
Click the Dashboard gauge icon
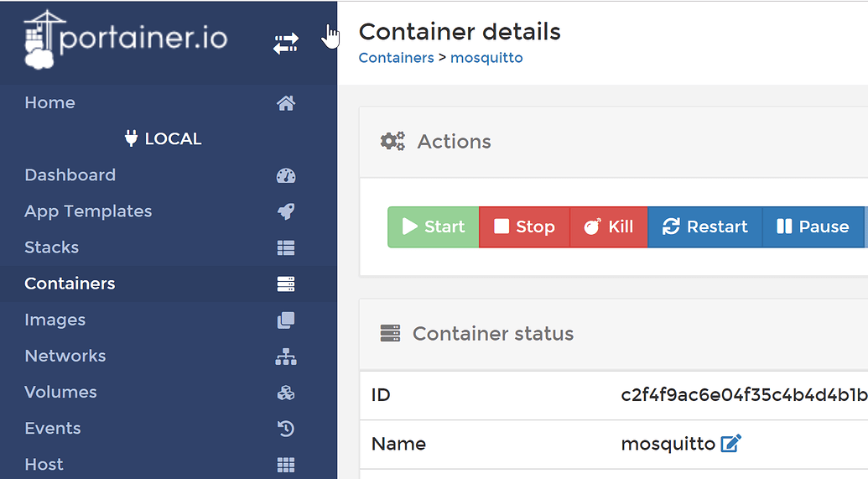[x=286, y=175]
